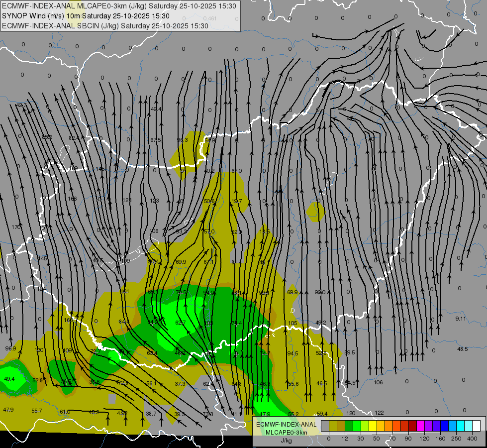Click map value '55.6'

coord(293,384)
